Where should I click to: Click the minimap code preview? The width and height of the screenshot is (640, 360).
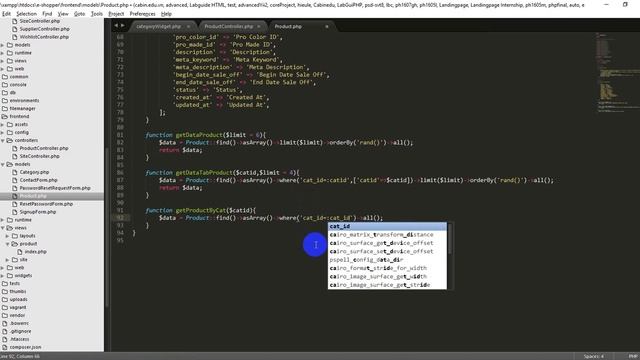[x=617, y=73]
